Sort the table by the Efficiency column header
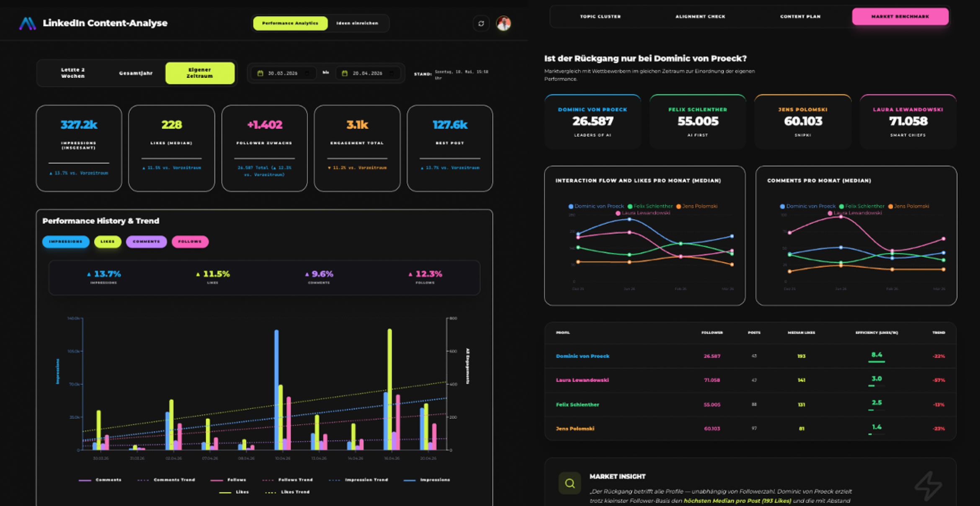 click(x=877, y=333)
